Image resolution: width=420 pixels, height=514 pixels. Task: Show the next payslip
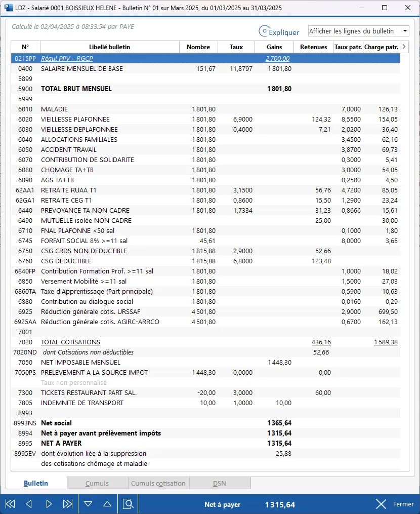pos(49,504)
